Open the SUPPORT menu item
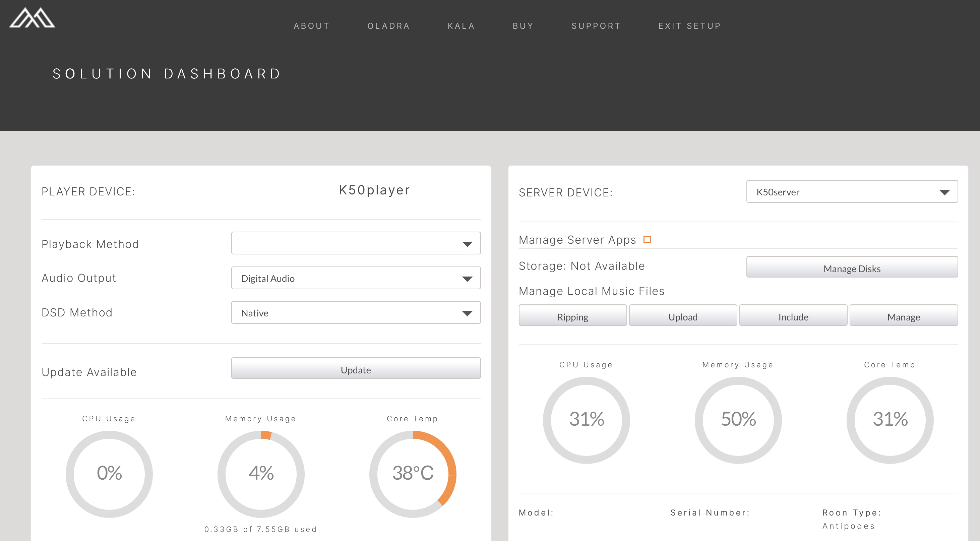This screenshot has width=980, height=541. tap(596, 26)
